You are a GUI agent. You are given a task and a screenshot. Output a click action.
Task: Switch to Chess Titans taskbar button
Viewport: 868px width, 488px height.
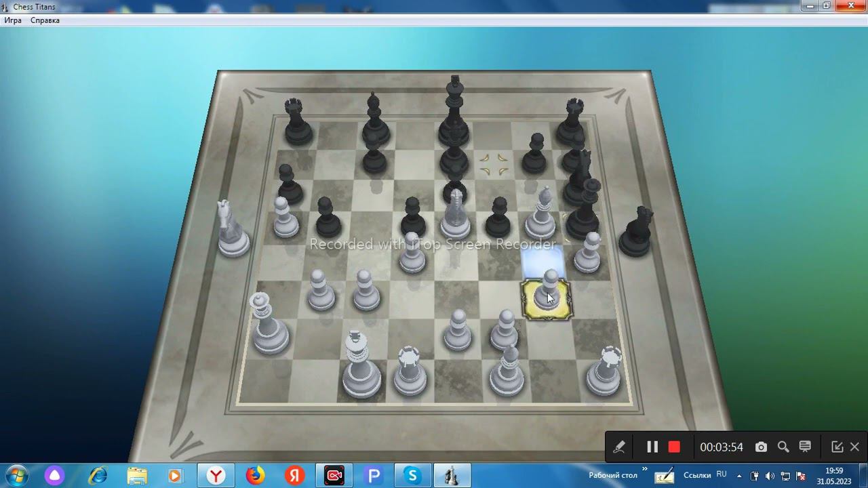click(452, 476)
